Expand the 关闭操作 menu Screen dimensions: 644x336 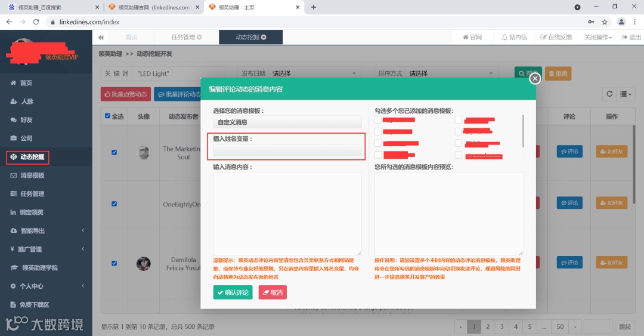[597, 38]
